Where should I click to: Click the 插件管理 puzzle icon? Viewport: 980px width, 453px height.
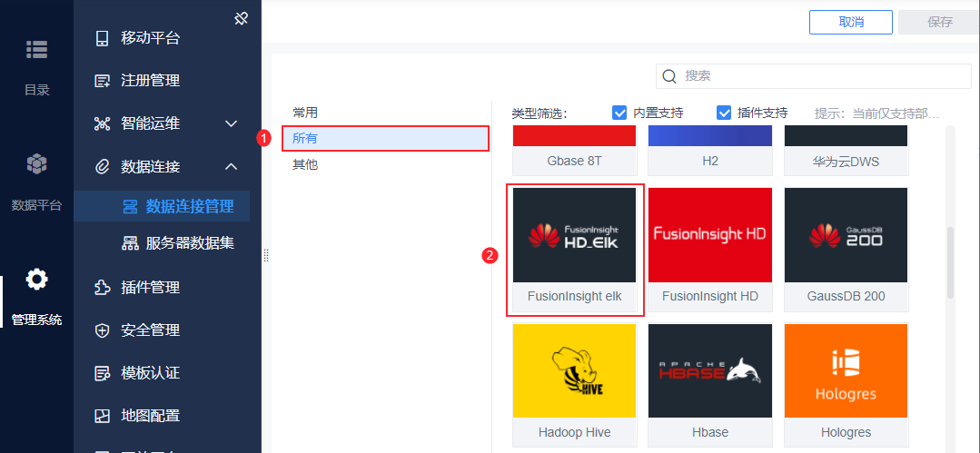click(x=102, y=288)
